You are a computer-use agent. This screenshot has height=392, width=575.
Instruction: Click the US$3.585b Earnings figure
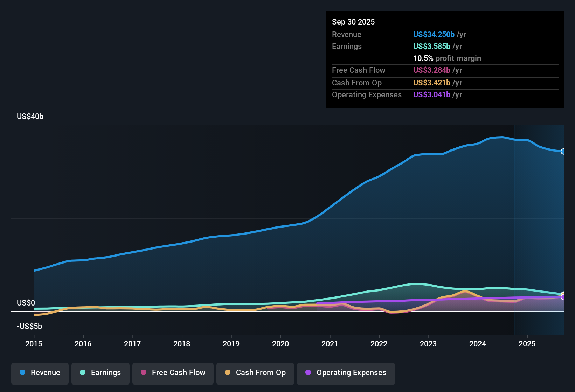point(431,46)
